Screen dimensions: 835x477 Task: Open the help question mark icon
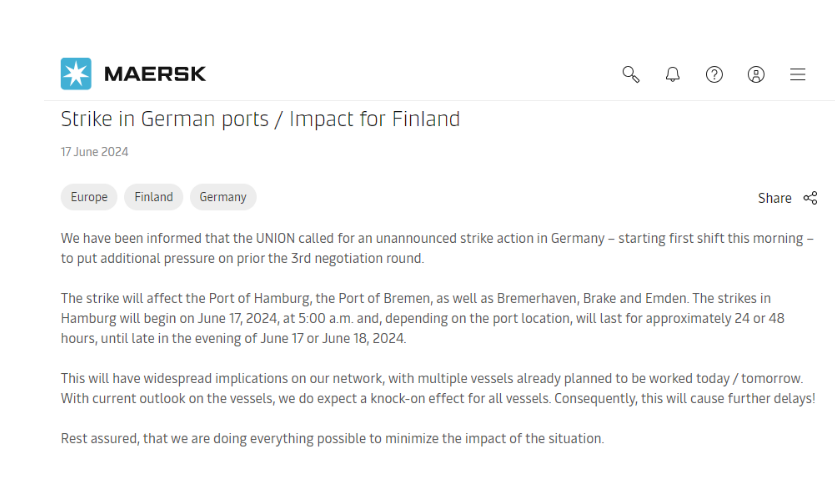714,75
